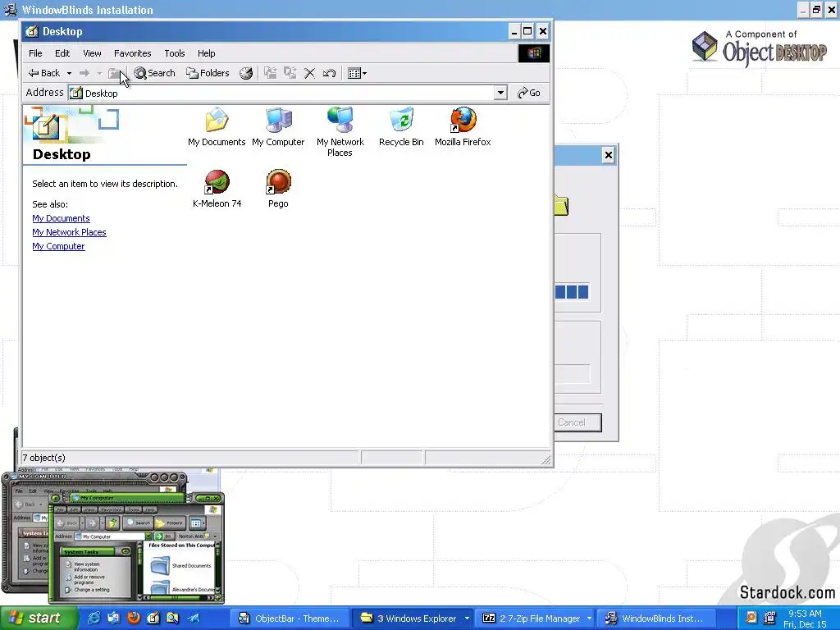
Task: Click the installation progress bar blocks
Action: coord(572,292)
